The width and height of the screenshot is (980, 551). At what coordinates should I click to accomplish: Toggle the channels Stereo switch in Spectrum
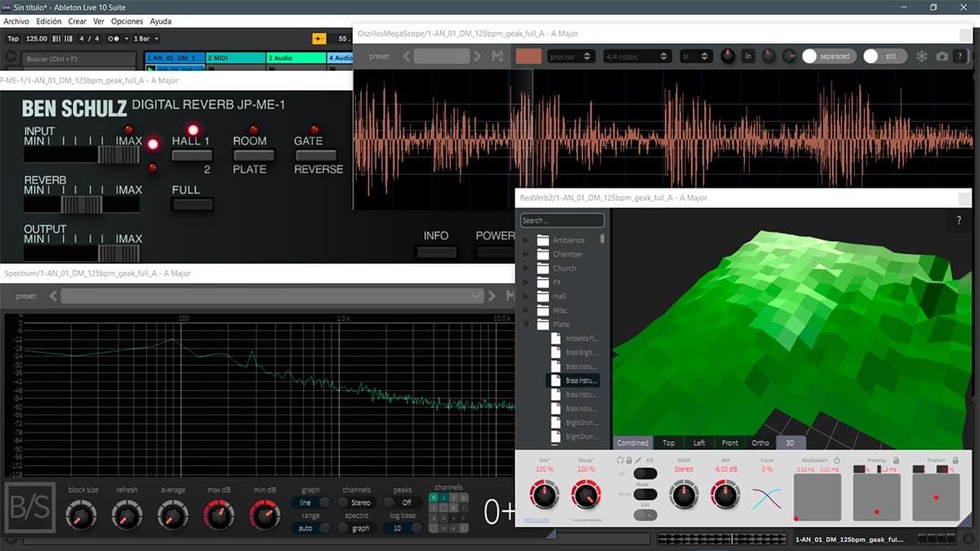pyautogui.click(x=356, y=503)
